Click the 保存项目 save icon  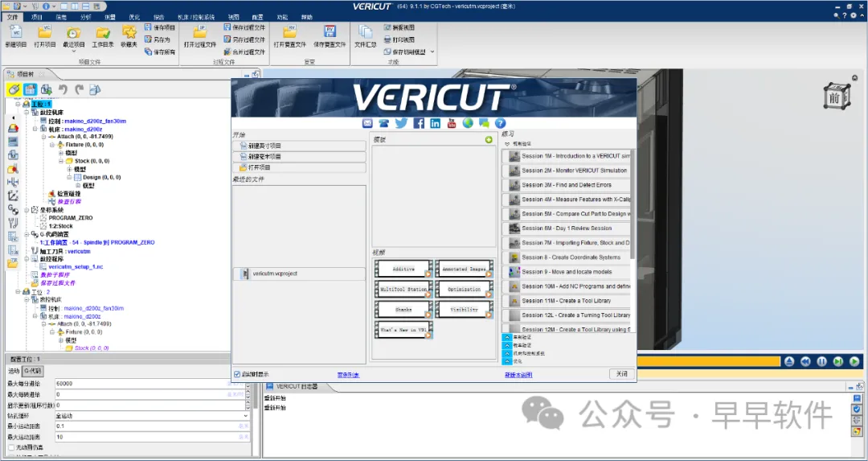tap(149, 27)
